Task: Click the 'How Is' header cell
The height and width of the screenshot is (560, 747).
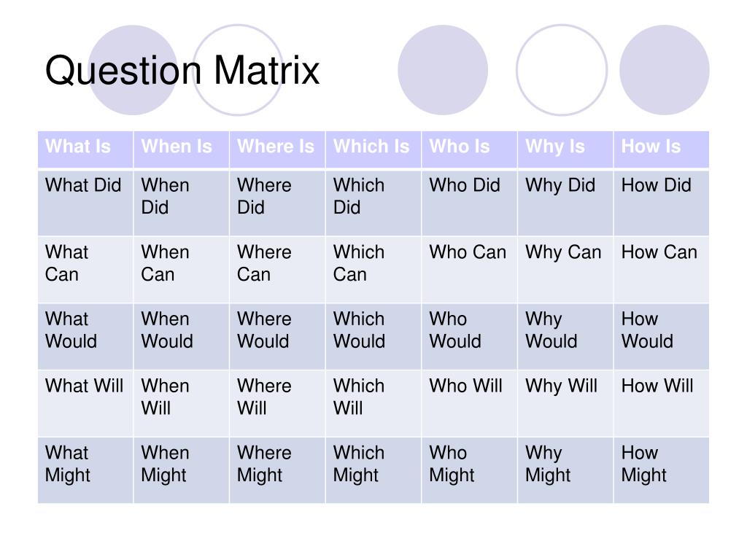Action: pyautogui.click(x=661, y=149)
